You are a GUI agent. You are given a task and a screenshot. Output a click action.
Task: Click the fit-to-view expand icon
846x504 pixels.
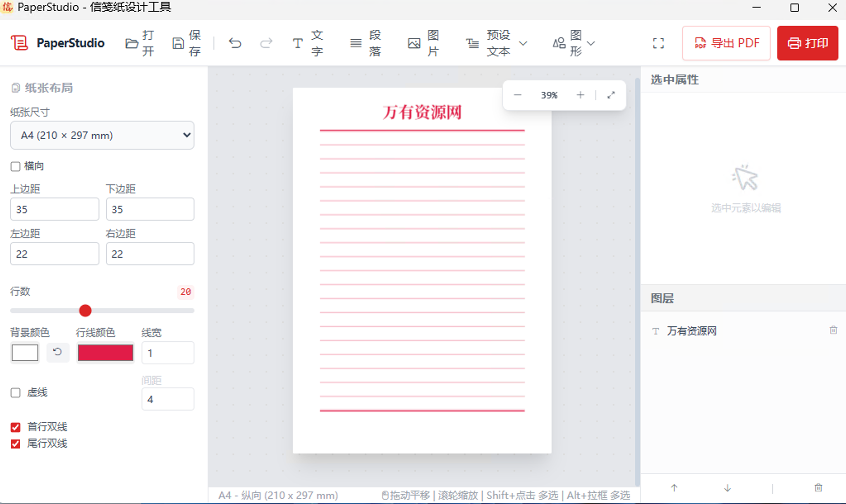611,95
